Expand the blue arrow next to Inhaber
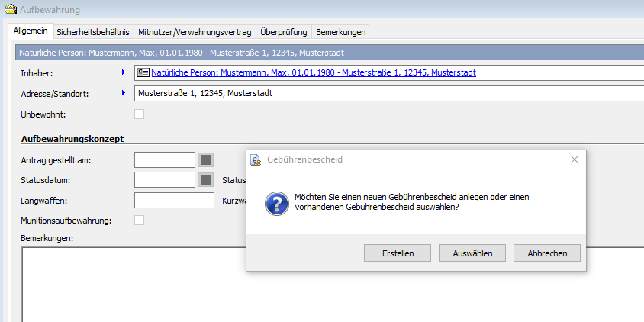 [x=123, y=72]
